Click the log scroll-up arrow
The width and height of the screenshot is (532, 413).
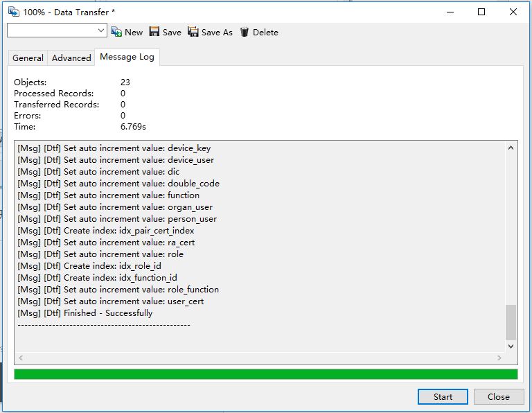511,148
